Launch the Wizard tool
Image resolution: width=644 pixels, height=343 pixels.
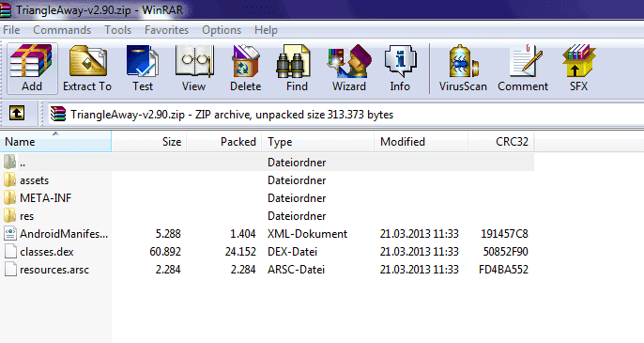[348, 69]
